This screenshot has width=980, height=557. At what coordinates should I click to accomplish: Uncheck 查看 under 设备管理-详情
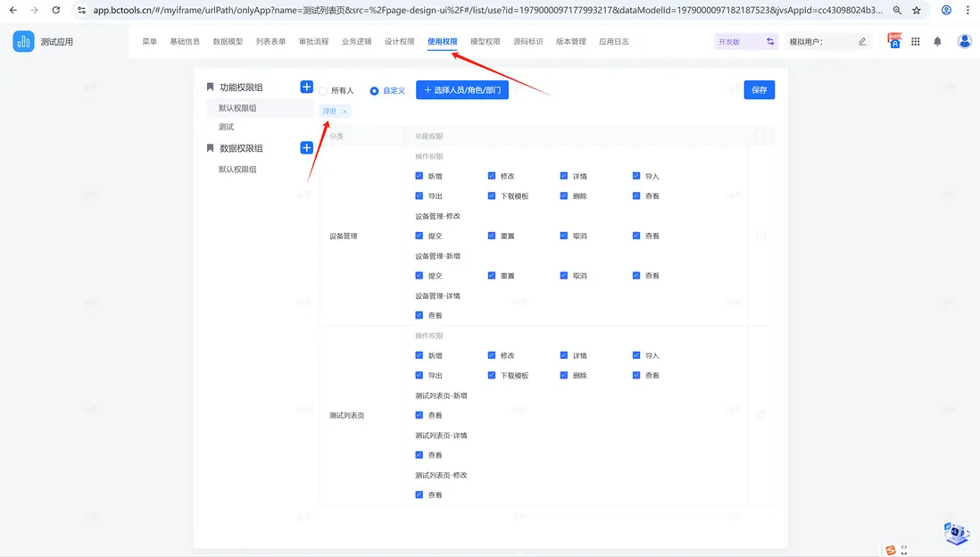click(419, 315)
